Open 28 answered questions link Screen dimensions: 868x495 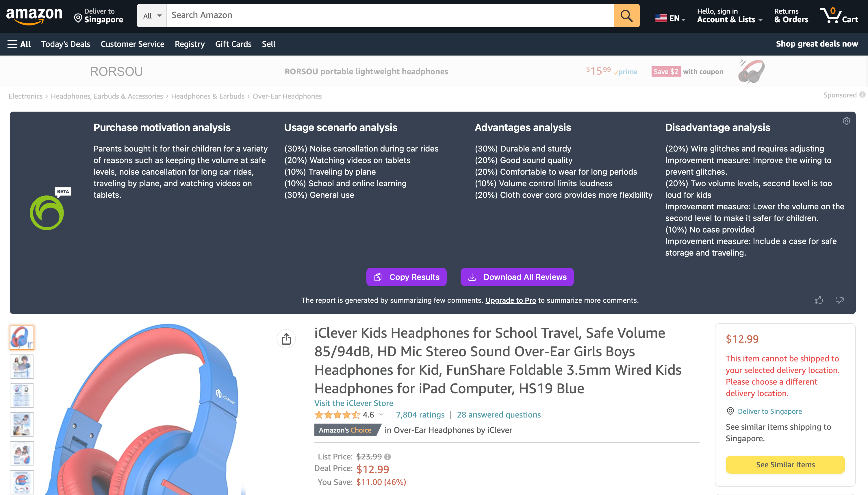click(x=499, y=415)
